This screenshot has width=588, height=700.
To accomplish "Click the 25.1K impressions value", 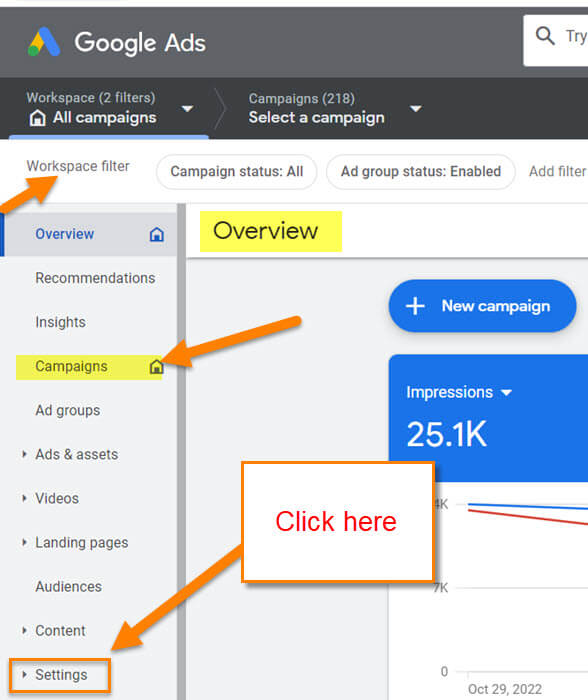I will [446, 434].
